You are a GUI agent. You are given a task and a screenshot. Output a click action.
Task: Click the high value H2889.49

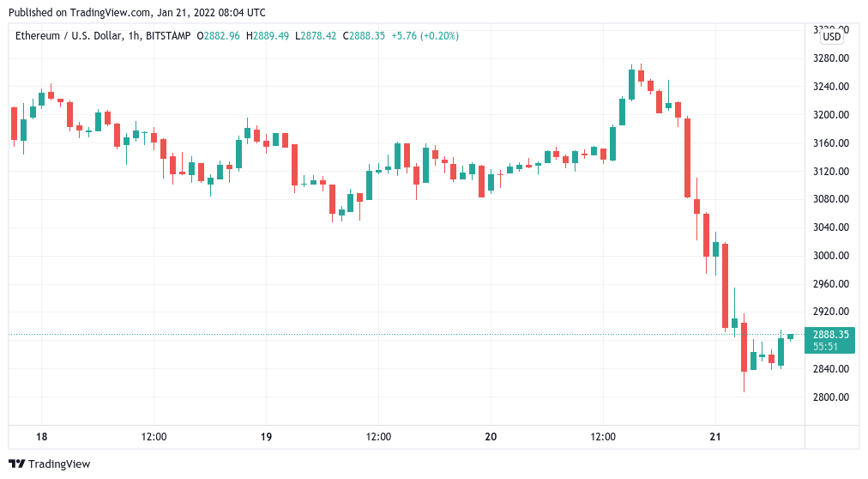(x=270, y=36)
